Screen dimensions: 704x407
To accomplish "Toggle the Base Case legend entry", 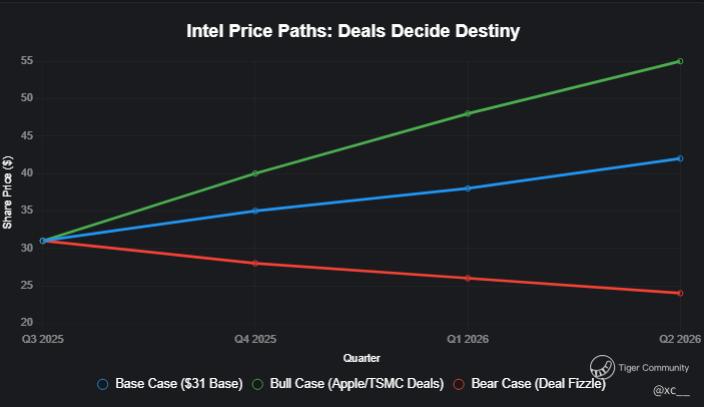I will point(170,384).
